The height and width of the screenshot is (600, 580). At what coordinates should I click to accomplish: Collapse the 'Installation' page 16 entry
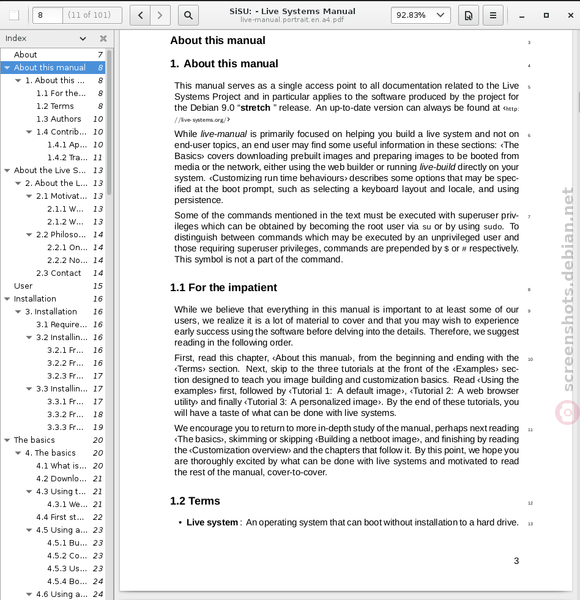pyautogui.click(x=7, y=299)
